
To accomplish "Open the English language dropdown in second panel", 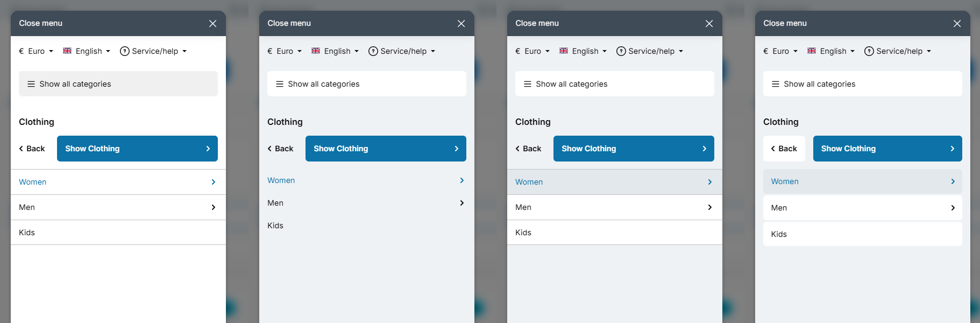I will [335, 51].
